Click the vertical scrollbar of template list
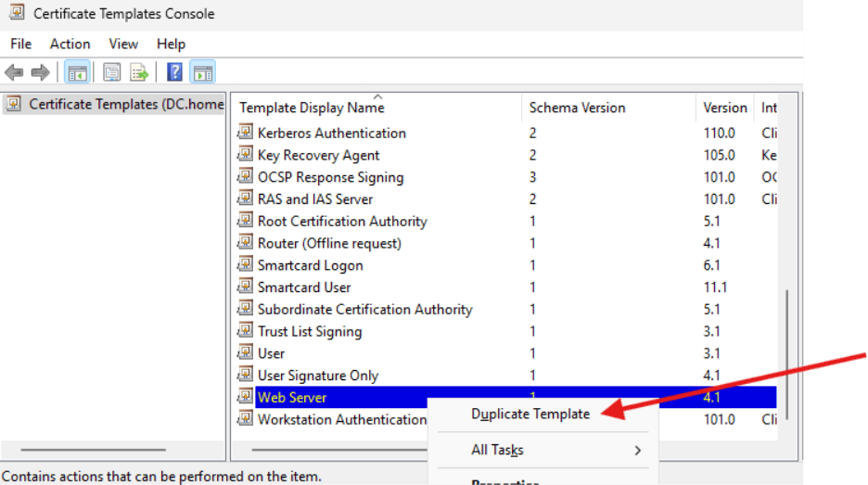The width and height of the screenshot is (868, 485). tap(787, 352)
